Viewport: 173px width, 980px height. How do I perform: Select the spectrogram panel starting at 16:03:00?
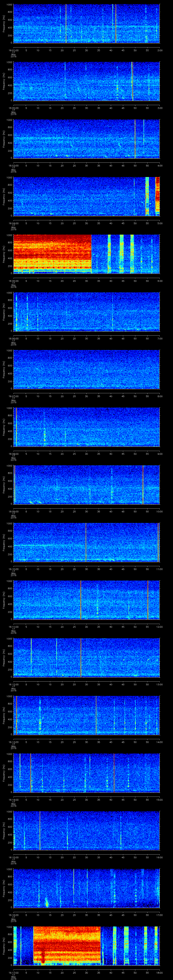pos(86,139)
